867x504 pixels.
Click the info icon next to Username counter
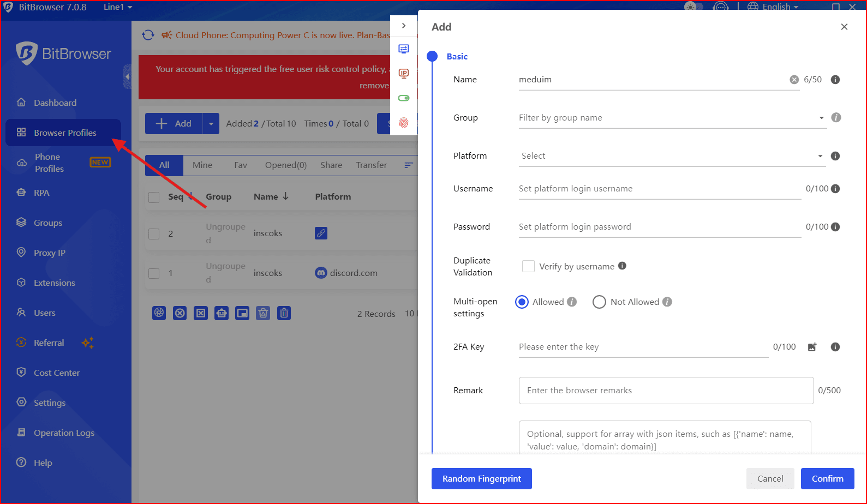tap(835, 189)
